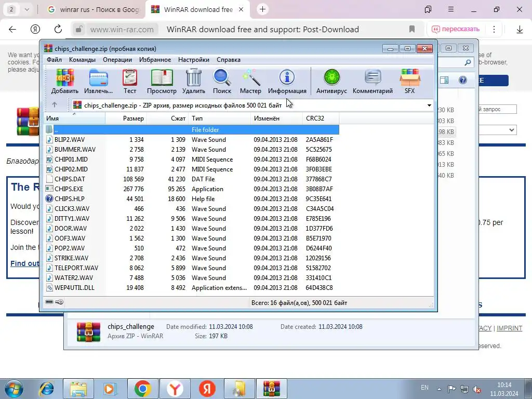
Task: Open Google Chrome from the taskbar
Action: (142, 389)
